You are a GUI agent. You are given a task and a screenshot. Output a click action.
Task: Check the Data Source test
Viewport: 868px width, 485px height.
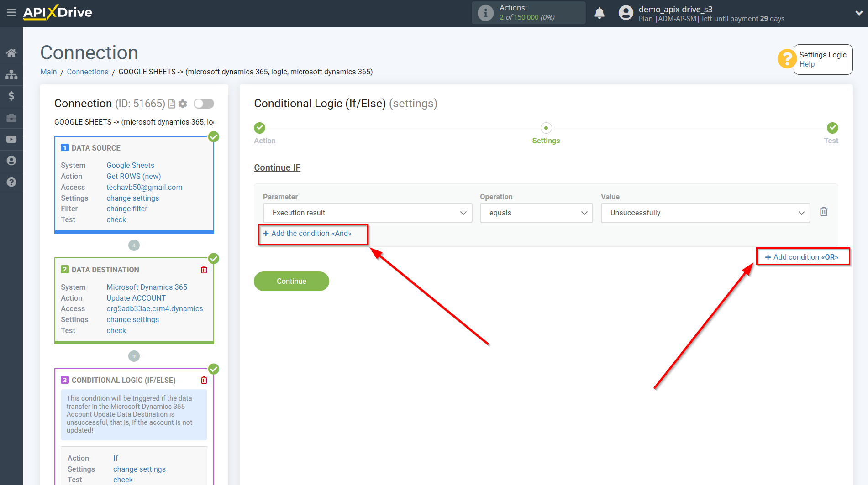(116, 219)
